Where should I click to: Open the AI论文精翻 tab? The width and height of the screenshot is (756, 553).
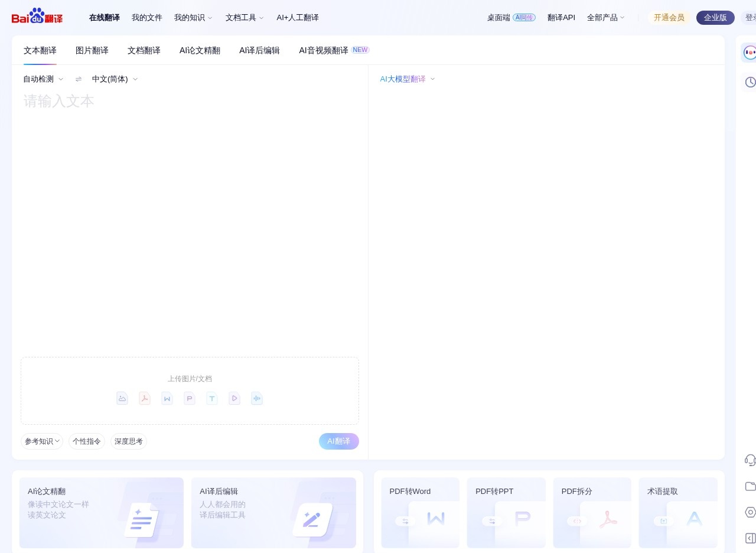[x=200, y=50]
